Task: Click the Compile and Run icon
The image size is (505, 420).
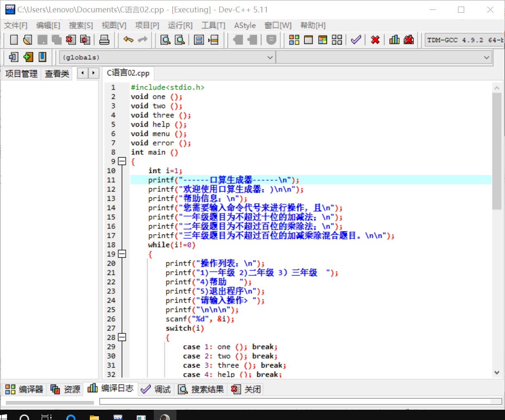Action: click(x=323, y=40)
